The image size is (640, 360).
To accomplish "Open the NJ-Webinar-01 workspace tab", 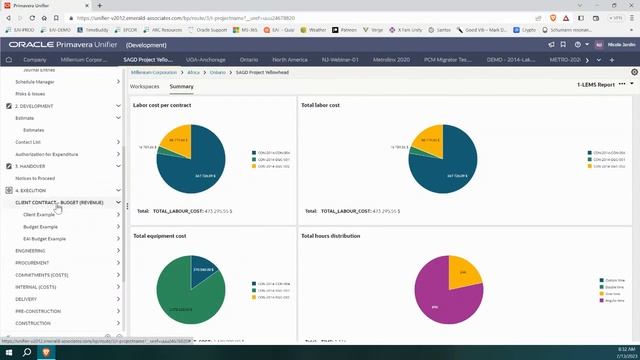I will 340,60.
